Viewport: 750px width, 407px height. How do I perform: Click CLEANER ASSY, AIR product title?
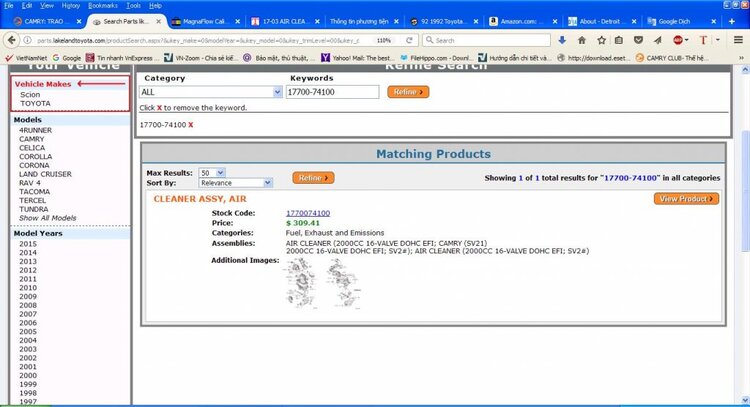(200, 199)
